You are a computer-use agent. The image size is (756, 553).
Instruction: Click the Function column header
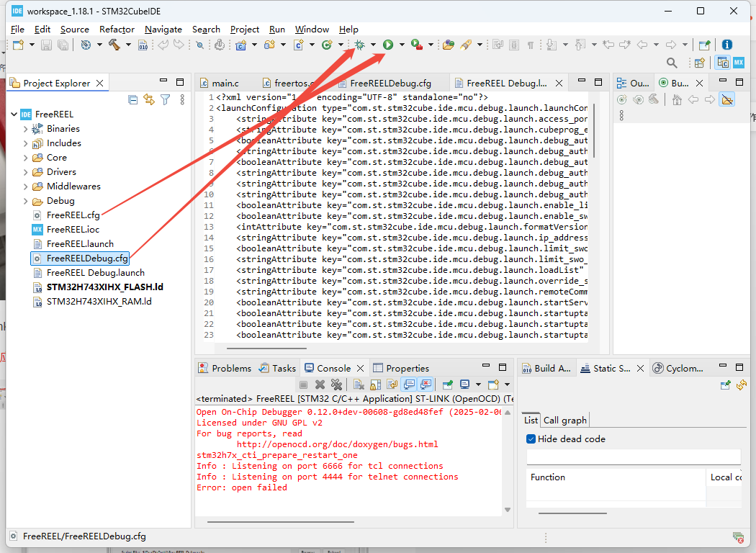pyautogui.click(x=548, y=477)
